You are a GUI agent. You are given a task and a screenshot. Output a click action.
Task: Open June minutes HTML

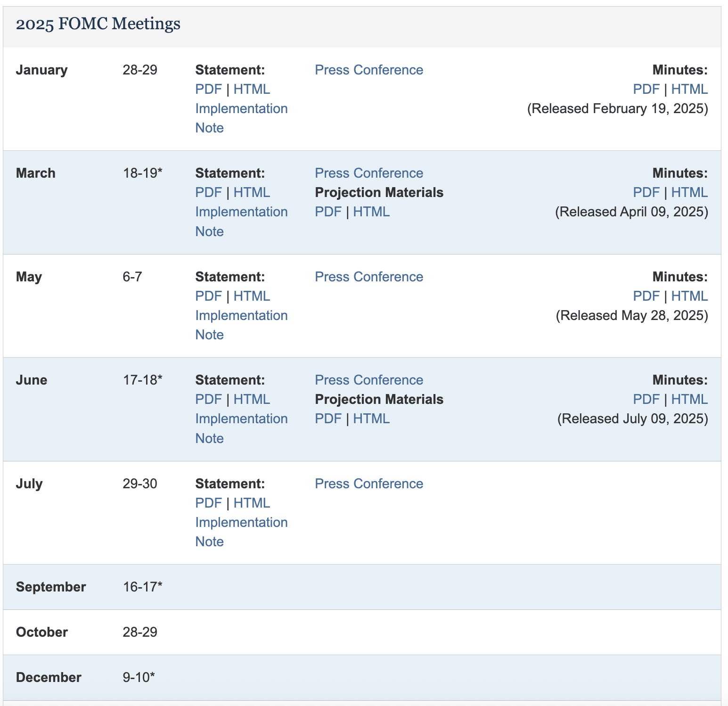[x=689, y=399]
